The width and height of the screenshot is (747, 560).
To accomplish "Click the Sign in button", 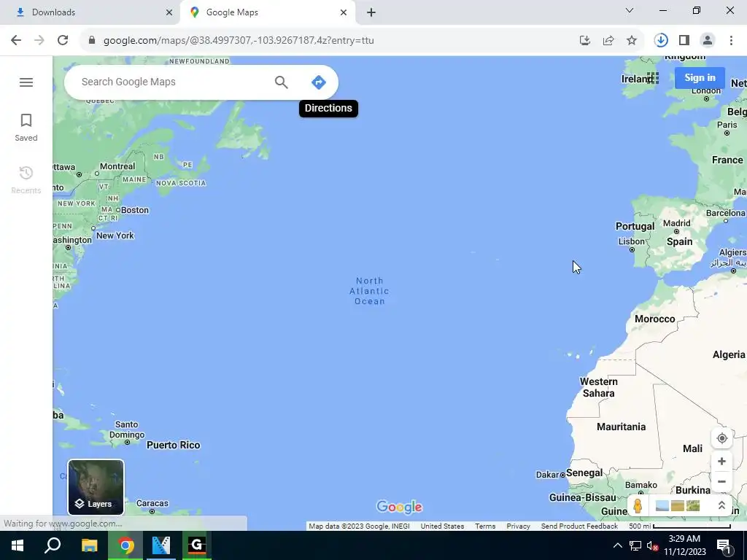I will (700, 77).
